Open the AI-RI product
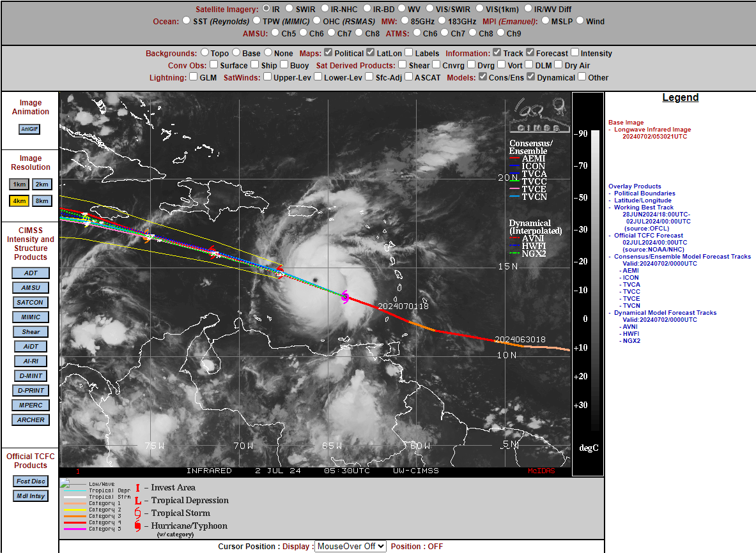This screenshot has width=756, height=553. tap(31, 361)
